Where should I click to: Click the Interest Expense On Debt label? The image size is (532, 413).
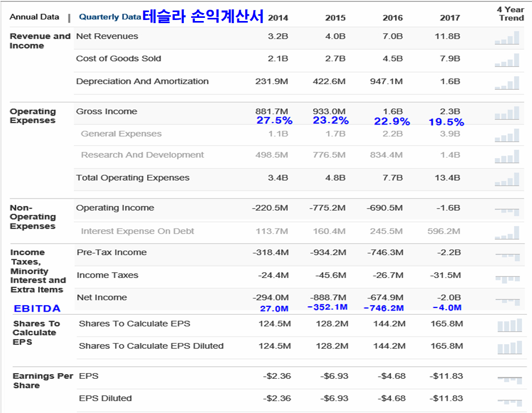pyautogui.click(x=138, y=231)
